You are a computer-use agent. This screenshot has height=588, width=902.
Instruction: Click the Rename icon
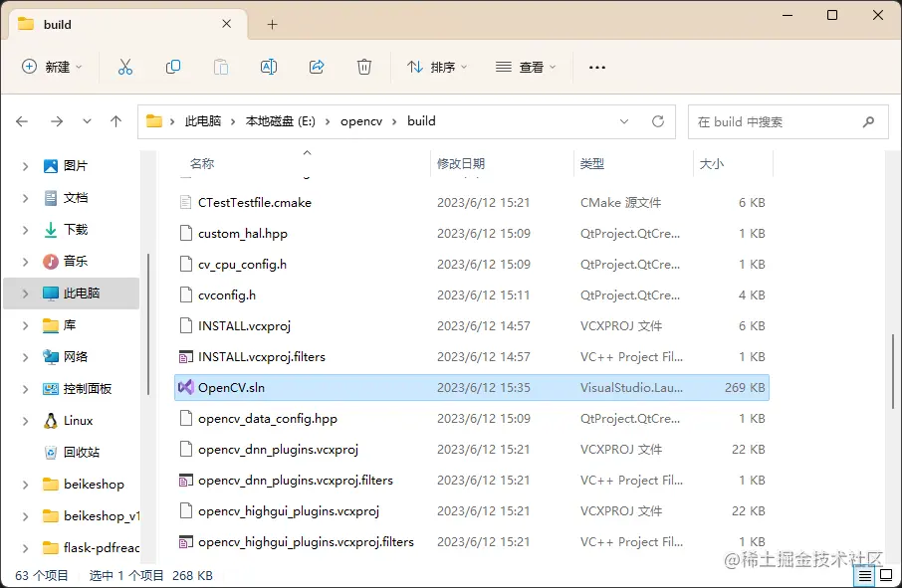point(269,68)
